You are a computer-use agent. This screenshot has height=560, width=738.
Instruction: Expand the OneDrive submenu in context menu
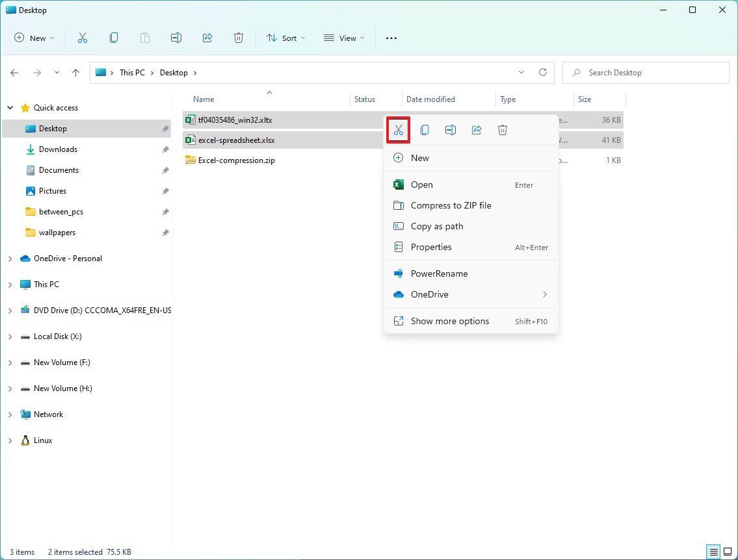tap(545, 294)
